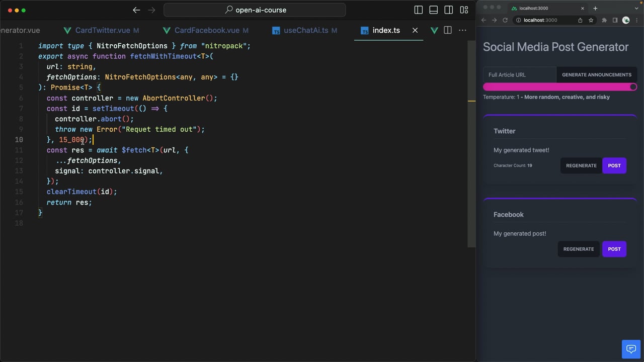Click the Vue file tab after index.ts
Screen dimensions: 644x362
[434, 30]
